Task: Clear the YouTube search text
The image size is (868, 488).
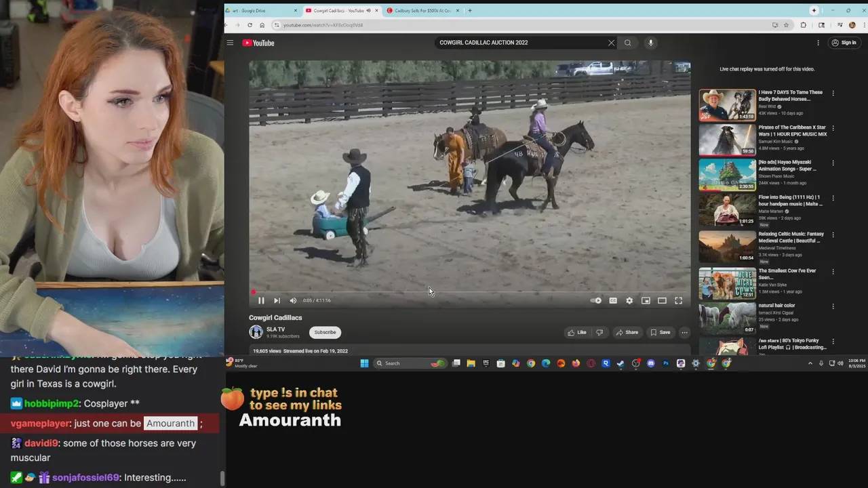Action: pos(611,43)
